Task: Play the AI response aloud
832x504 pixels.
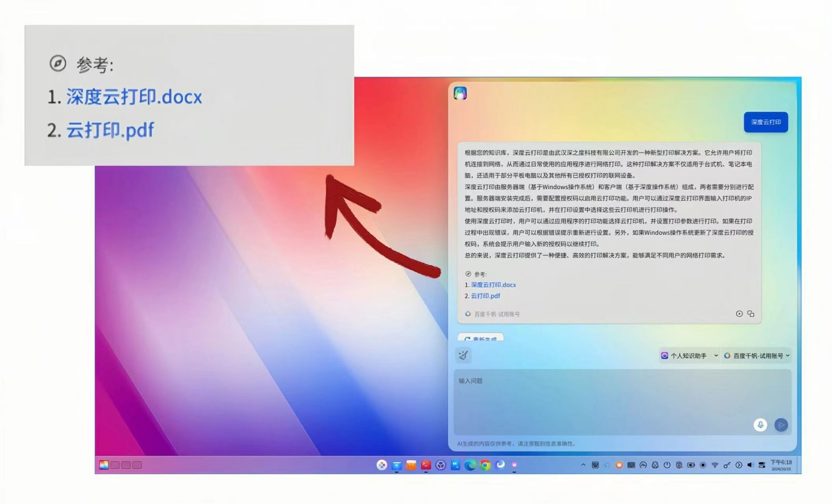Action: (x=739, y=314)
